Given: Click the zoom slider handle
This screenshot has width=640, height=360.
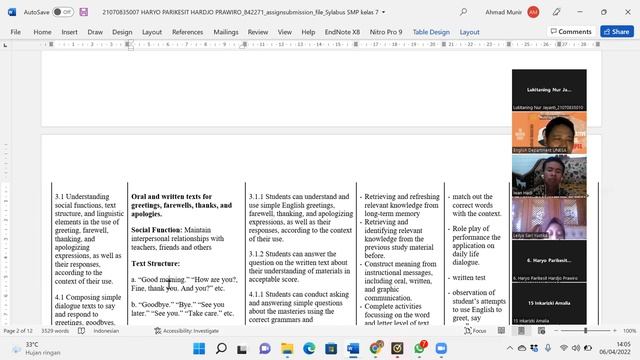Looking at the screenshot, I should pos(585,331).
